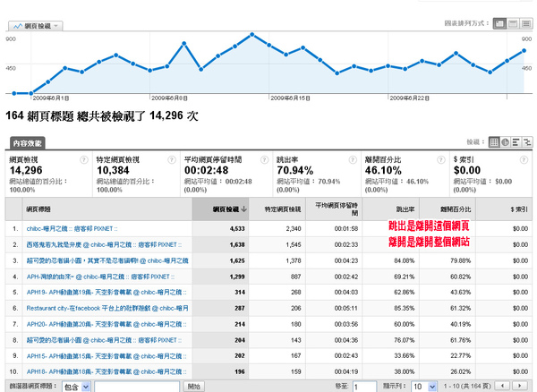Open the 顯示列 rows count dropdown
Screen dimensions: 537x392
[x=424, y=387]
